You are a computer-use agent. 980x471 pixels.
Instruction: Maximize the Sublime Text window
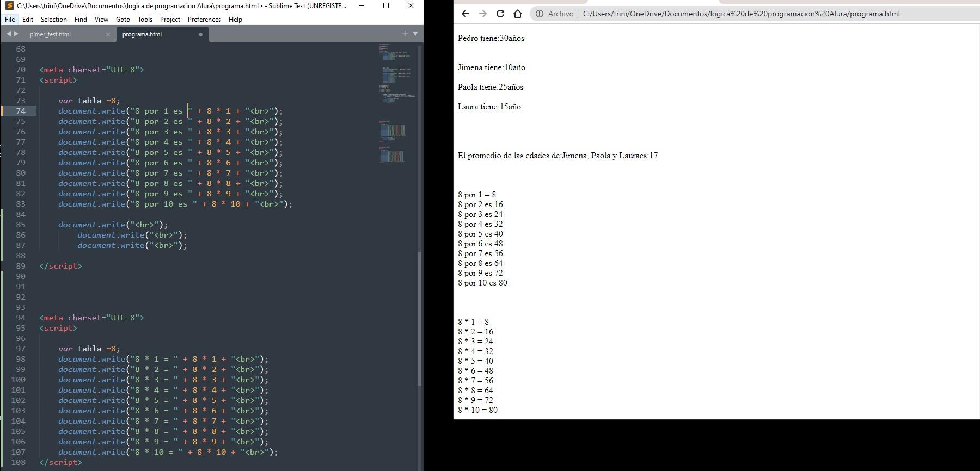click(386, 5)
